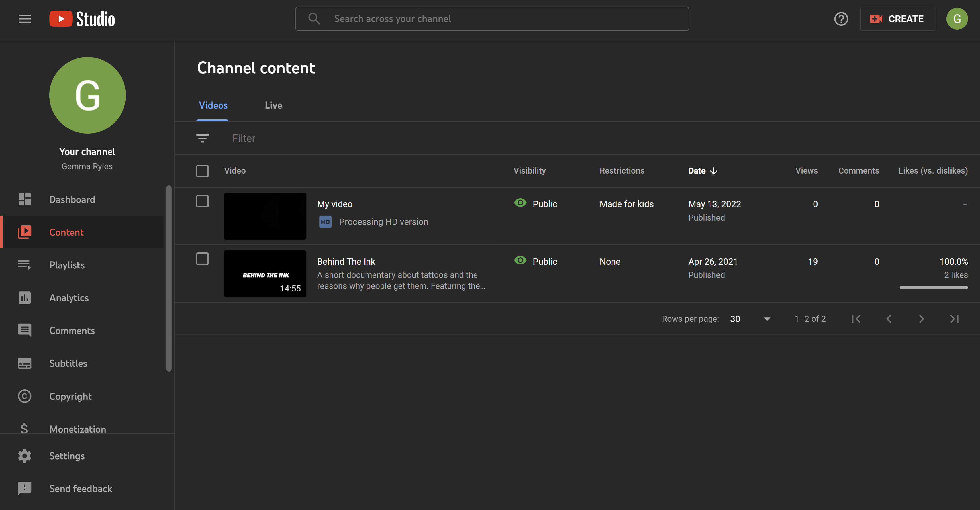The height and width of the screenshot is (510, 980).
Task: Click the CREATE camera button
Action: (x=897, y=19)
